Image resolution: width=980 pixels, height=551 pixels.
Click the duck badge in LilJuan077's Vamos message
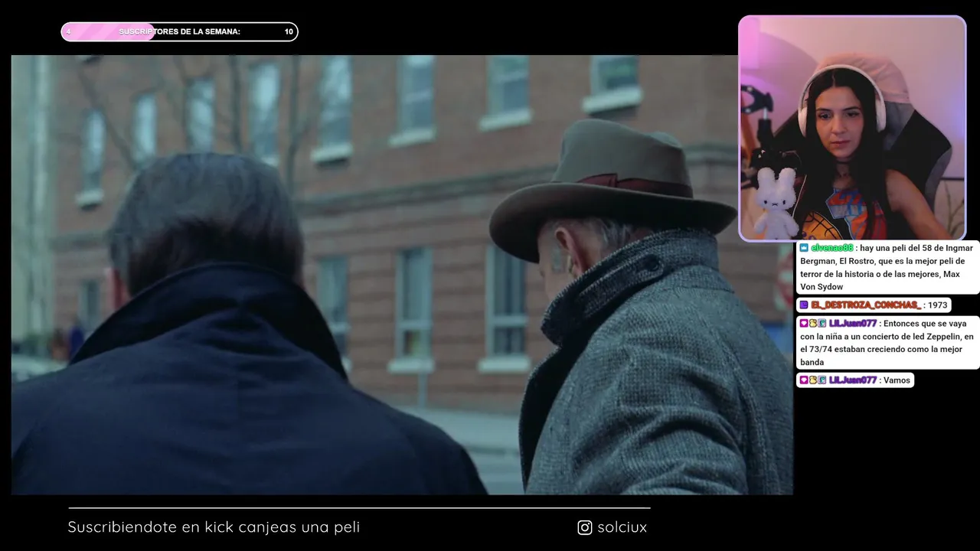(x=813, y=380)
